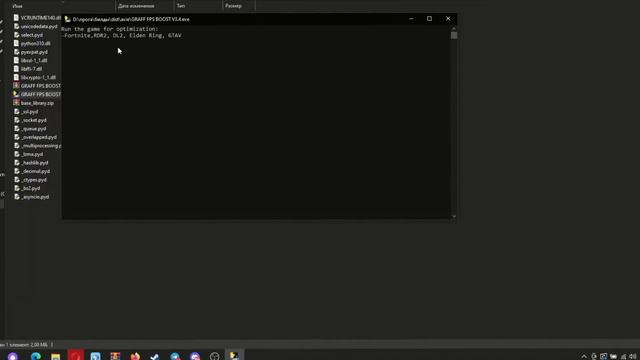
Task: Click the console output line listing Fortnite, RDR2
Action: [122, 36]
